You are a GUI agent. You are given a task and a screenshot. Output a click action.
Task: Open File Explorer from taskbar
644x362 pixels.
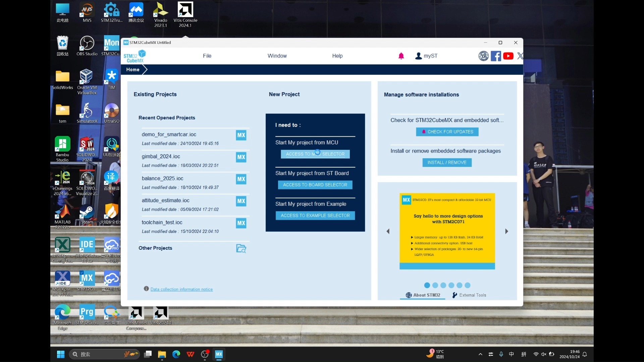click(x=162, y=354)
